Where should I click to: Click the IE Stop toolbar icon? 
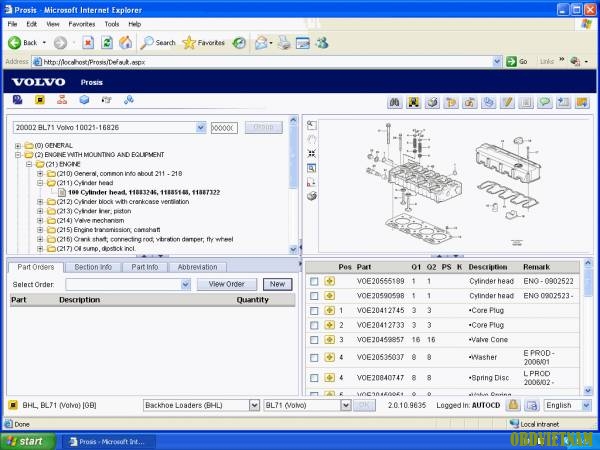coord(88,42)
